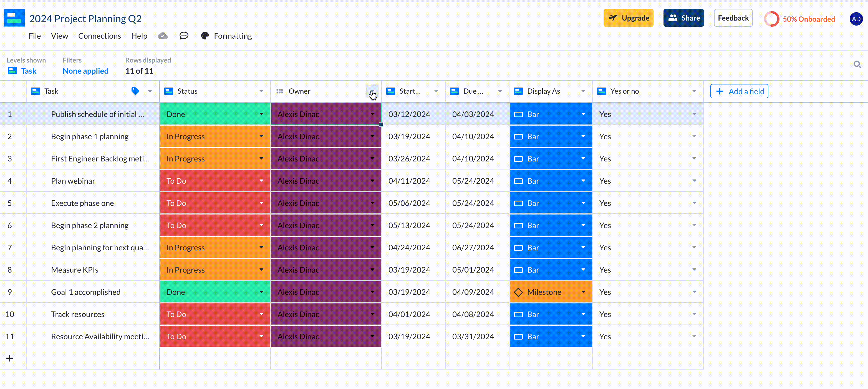Click the 50% Onboarded progress ring
Screen dimensions: 868x389
771,19
